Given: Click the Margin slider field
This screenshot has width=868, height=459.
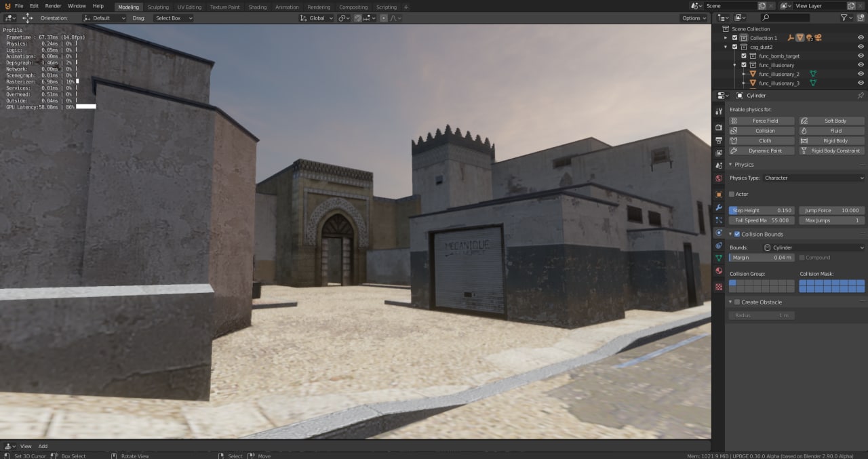Looking at the screenshot, I should (x=762, y=258).
